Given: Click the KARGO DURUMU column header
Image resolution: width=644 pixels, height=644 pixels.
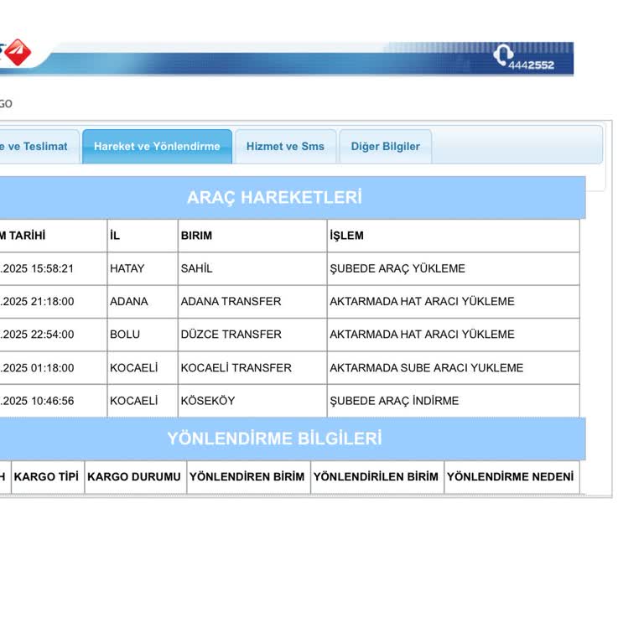Looking at the screenshot, I should [x=136, y=477].
